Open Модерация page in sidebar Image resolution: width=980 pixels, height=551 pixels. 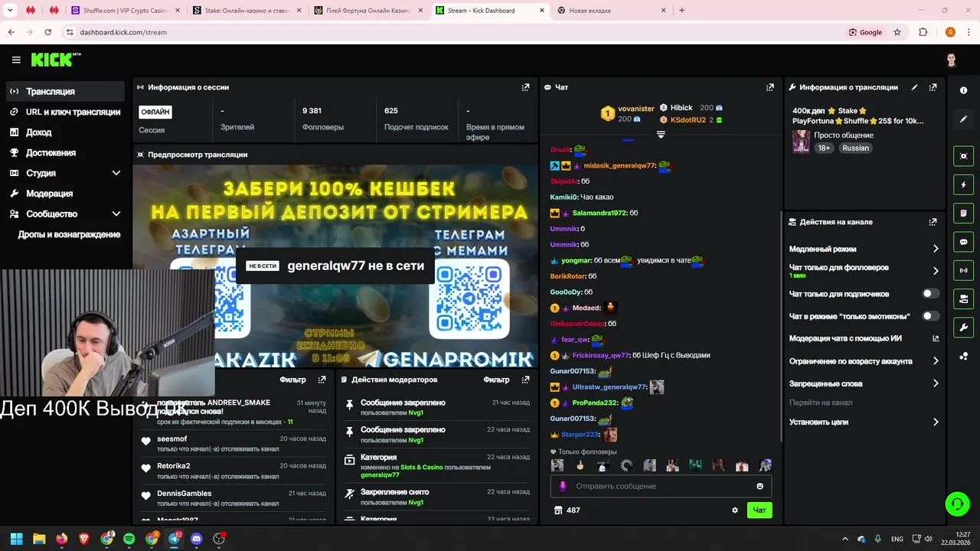[66, 194]
